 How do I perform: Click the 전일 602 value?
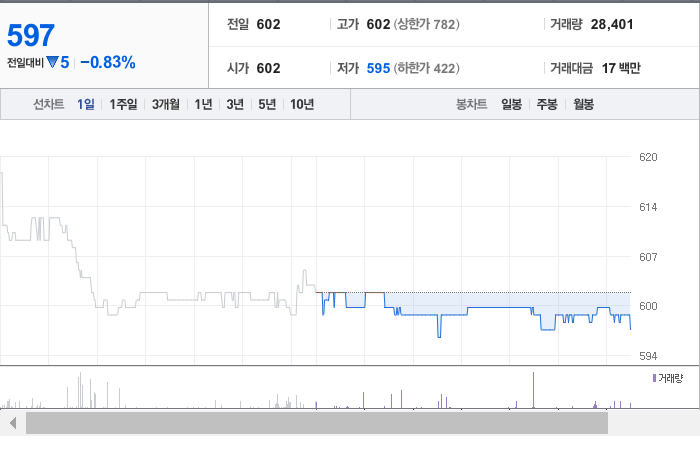[268, 24]
